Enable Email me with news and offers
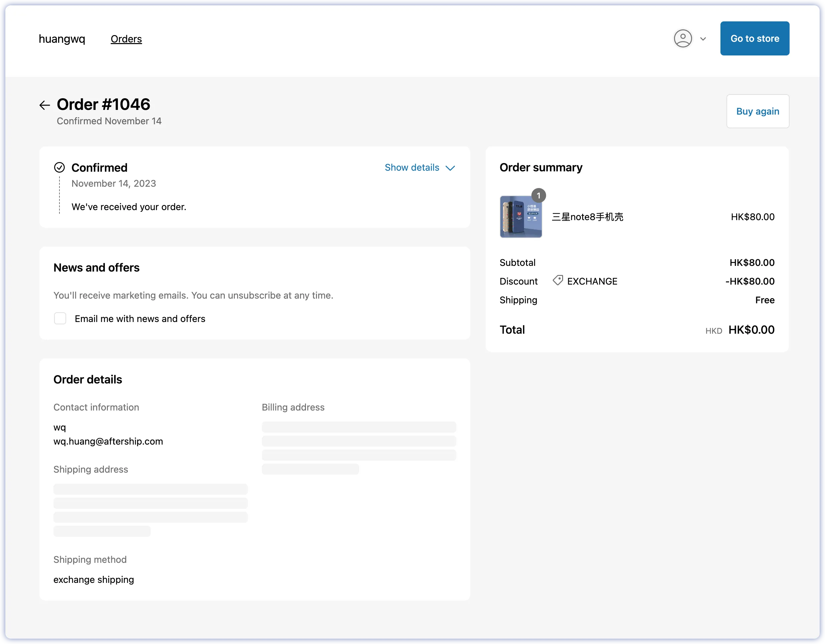 coord(60,318)
